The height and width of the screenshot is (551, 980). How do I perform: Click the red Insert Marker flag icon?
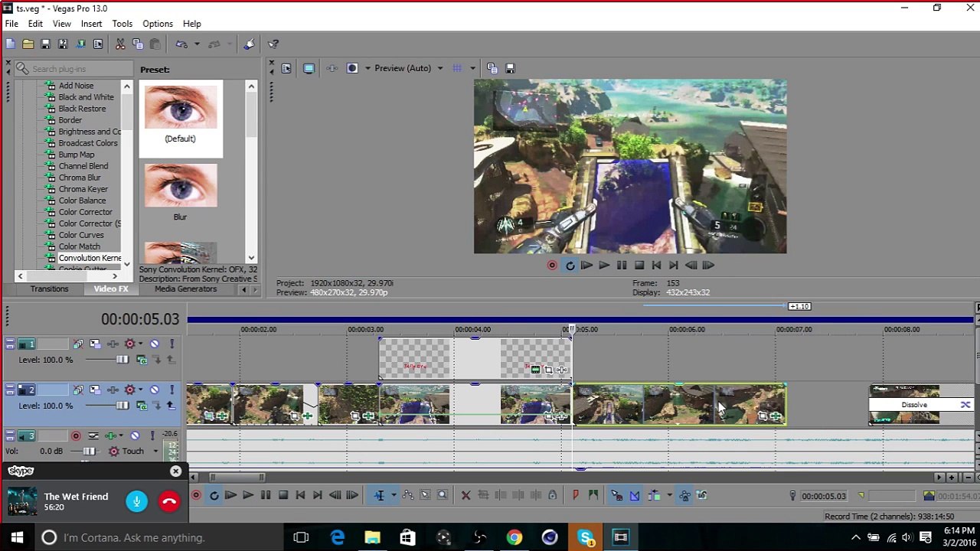click(x=576, y=496)
